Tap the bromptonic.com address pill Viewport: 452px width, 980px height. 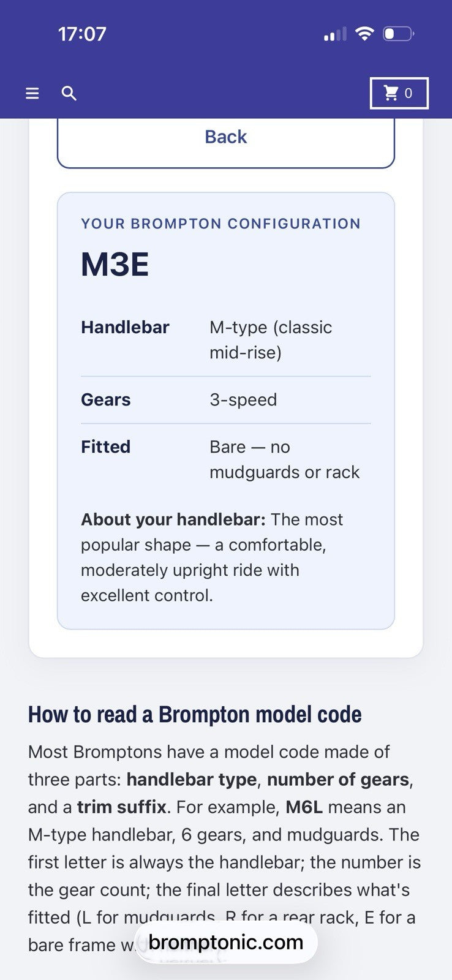pos(226,942)
